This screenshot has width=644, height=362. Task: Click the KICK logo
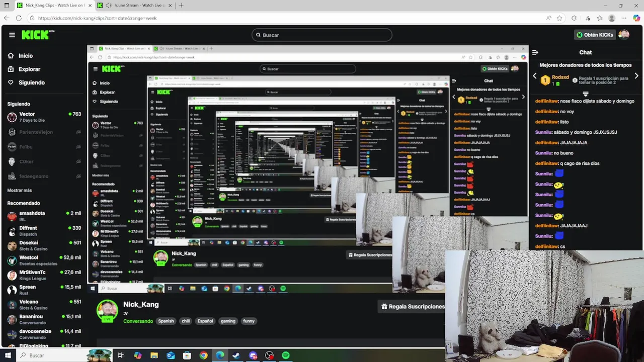coord(38,35)
